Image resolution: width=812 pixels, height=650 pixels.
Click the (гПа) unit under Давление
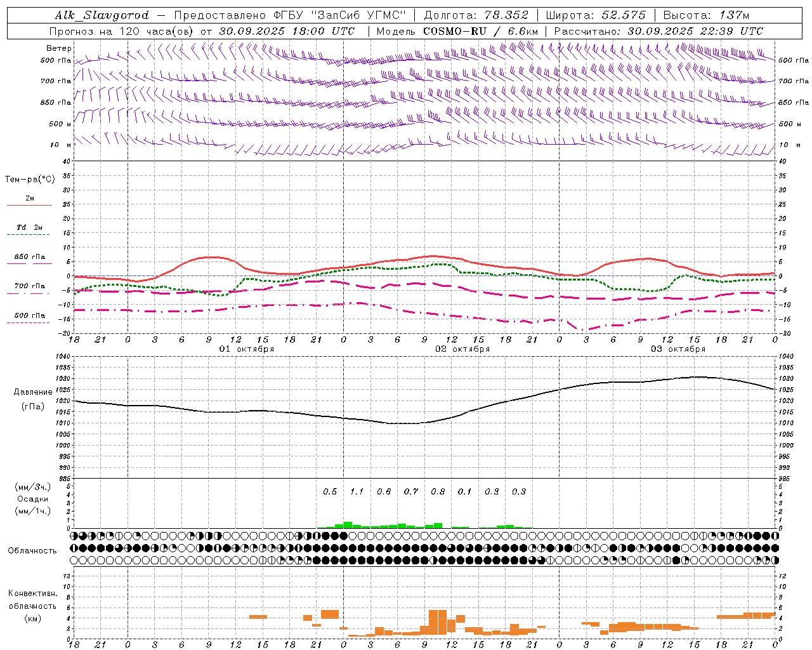(x=33, y=407)
